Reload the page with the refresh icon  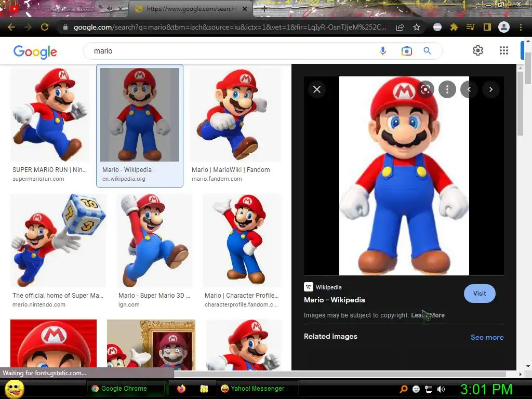(45, 27)
